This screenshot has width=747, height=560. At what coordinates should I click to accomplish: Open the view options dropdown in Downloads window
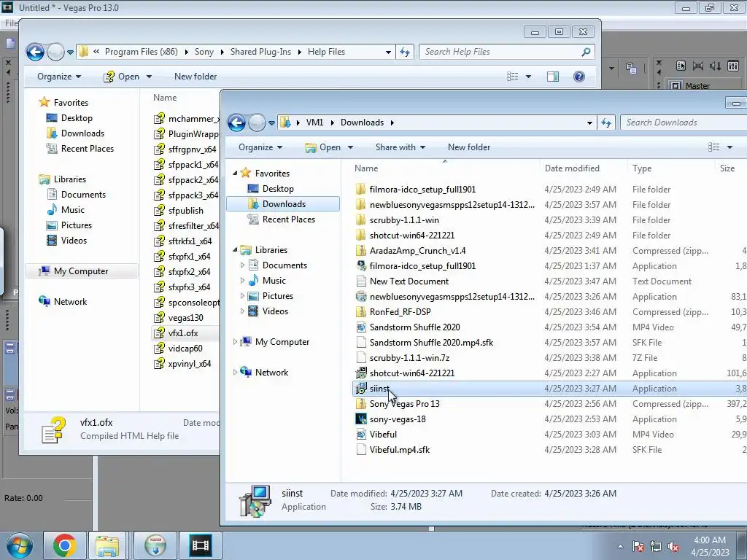pyautogui.click(x=729, y=147)
